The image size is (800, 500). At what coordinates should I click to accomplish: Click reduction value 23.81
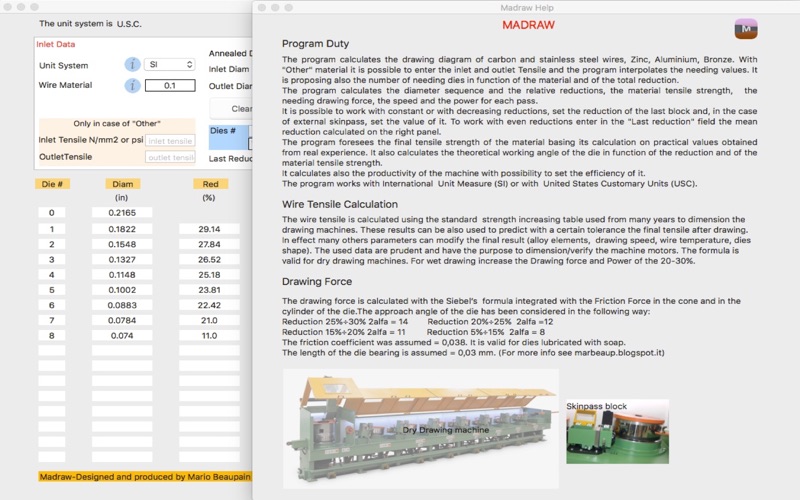click(x=209, y=290)
